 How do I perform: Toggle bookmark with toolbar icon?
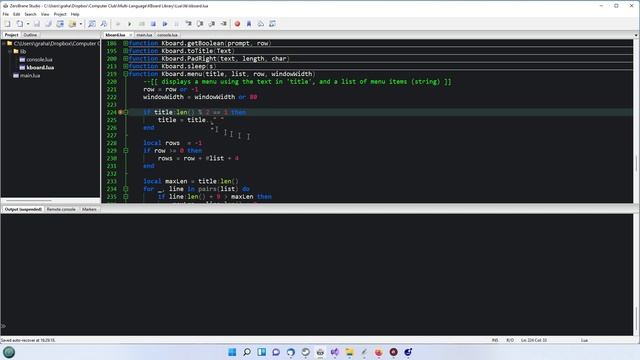pyautogui.click(x=249, y=24)
